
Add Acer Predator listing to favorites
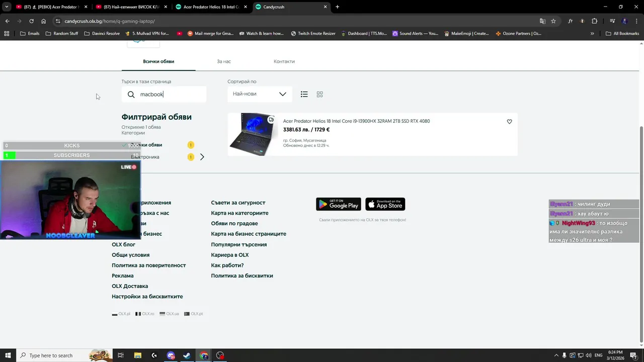[509, 122]
